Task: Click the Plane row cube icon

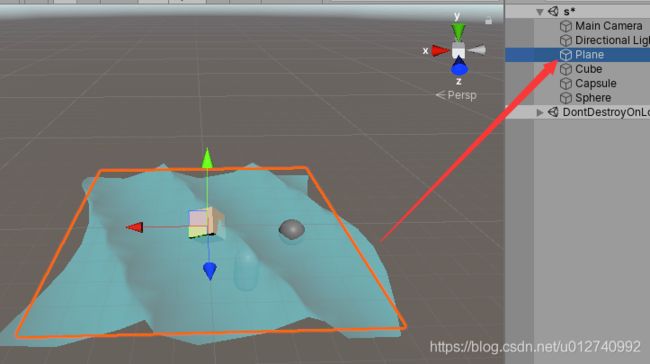Action: tap(566, 55)
